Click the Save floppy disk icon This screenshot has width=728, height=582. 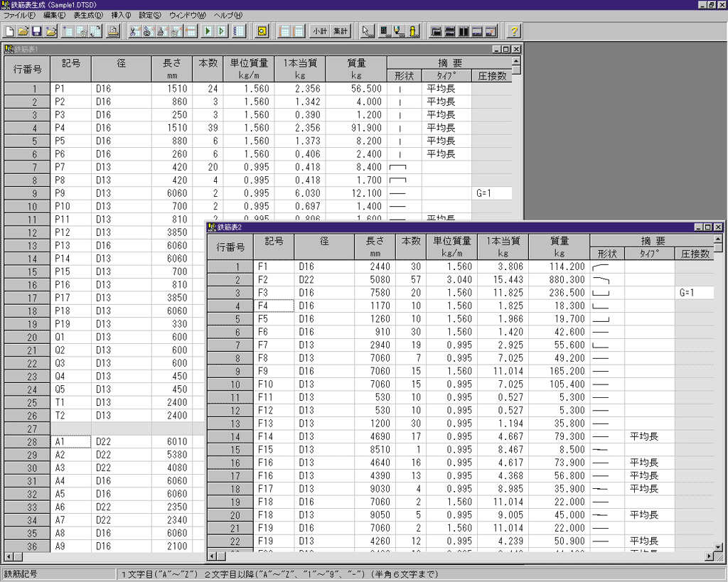36,31
